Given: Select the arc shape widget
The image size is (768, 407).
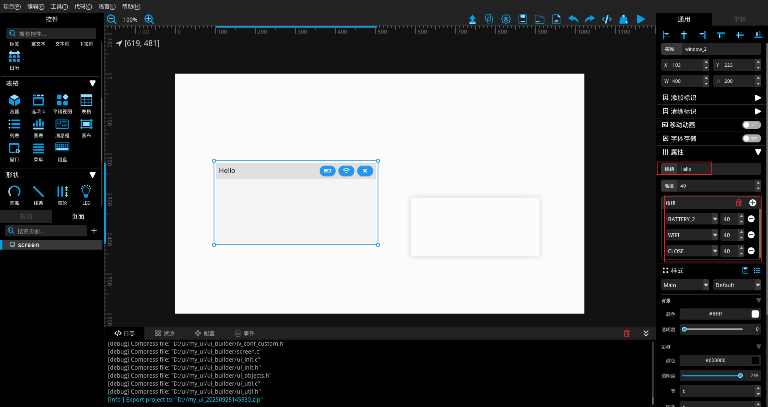Looking at the screenshot, I should [x=14, y=194].
